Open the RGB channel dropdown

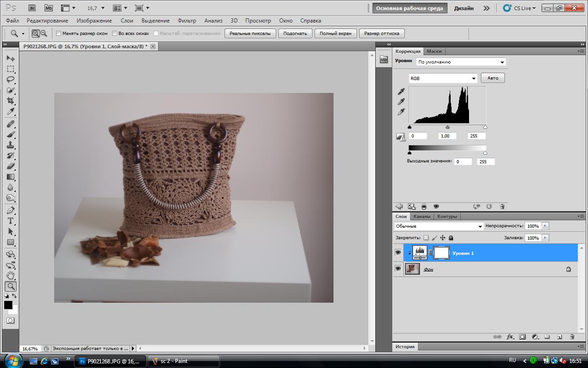pos(443,78)
